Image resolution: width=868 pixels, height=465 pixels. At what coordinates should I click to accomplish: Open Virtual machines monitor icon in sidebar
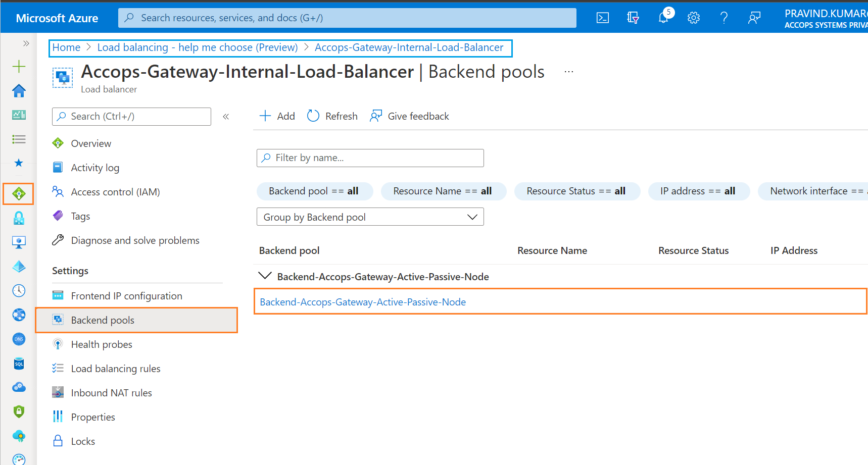pyautogui.click(x=19, y=242)
